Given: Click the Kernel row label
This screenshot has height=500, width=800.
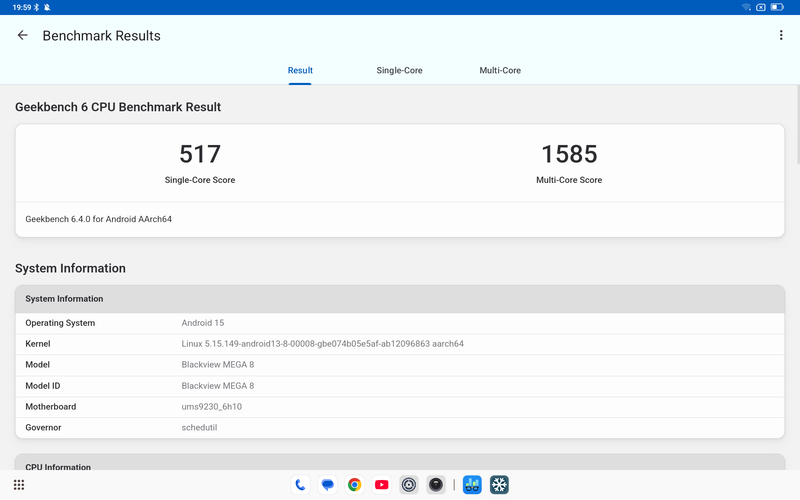Looking at the screenshot, I should pyautogui.click(x=38, y=344).
